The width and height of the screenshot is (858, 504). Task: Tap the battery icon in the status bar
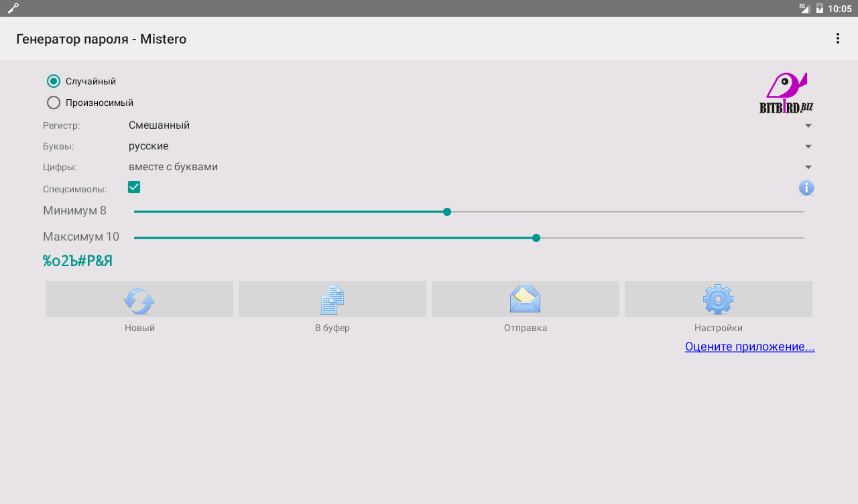pos(819,8)
